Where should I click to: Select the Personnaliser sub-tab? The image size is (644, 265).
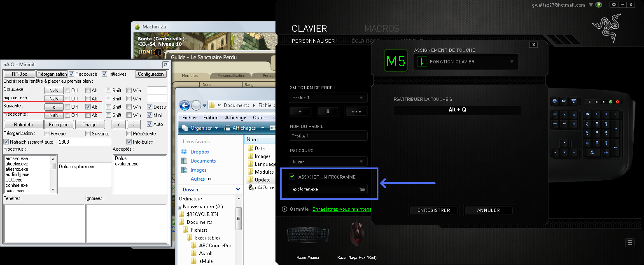(x=313, y=41)
